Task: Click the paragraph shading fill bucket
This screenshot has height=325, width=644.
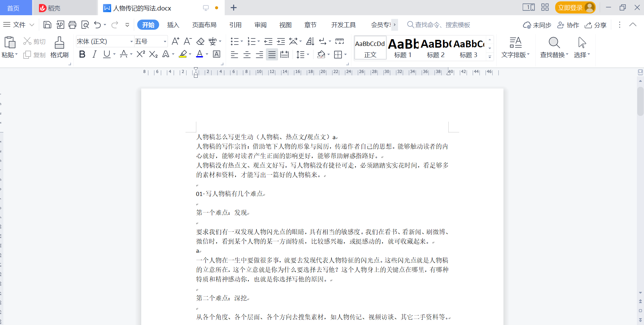Action: [x=321, y=54]
